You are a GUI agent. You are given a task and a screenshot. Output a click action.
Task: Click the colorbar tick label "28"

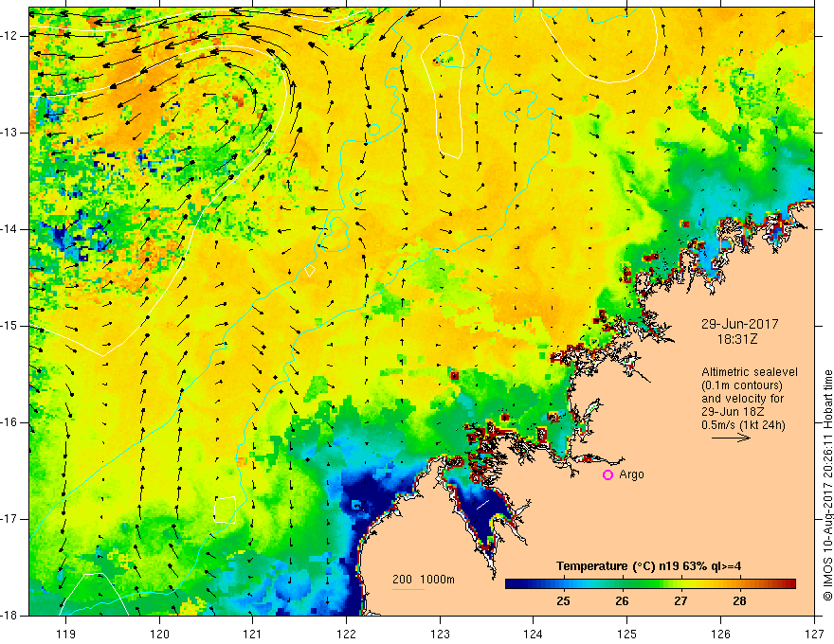pos(739,601)
